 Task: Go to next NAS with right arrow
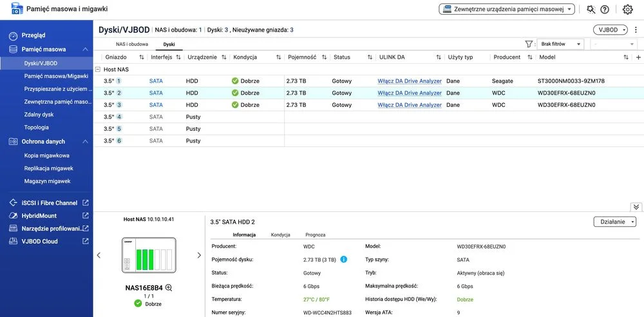(x=199, y=255)
